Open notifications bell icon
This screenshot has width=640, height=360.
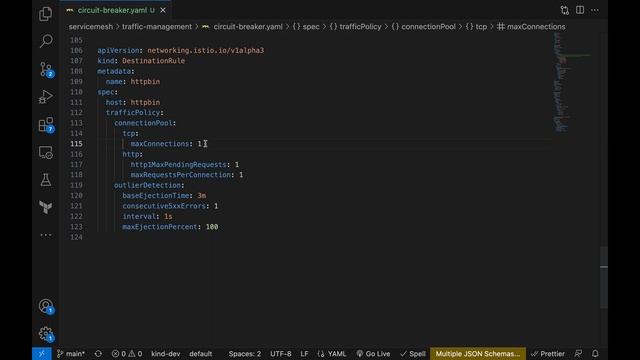click(595, 353)
